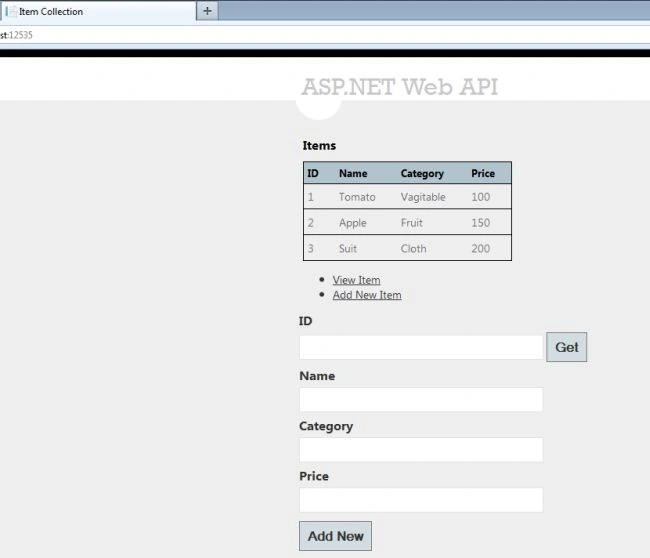Select the Suit cell in table
Image resolution: width=650 pixels, height=558 pixels.
[x=348, y=248]
